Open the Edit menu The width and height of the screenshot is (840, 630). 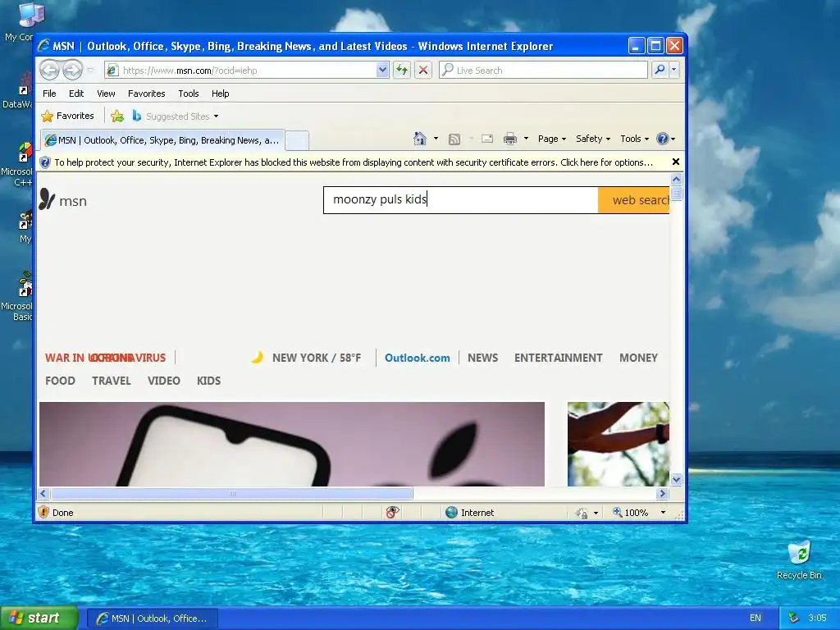76,94
